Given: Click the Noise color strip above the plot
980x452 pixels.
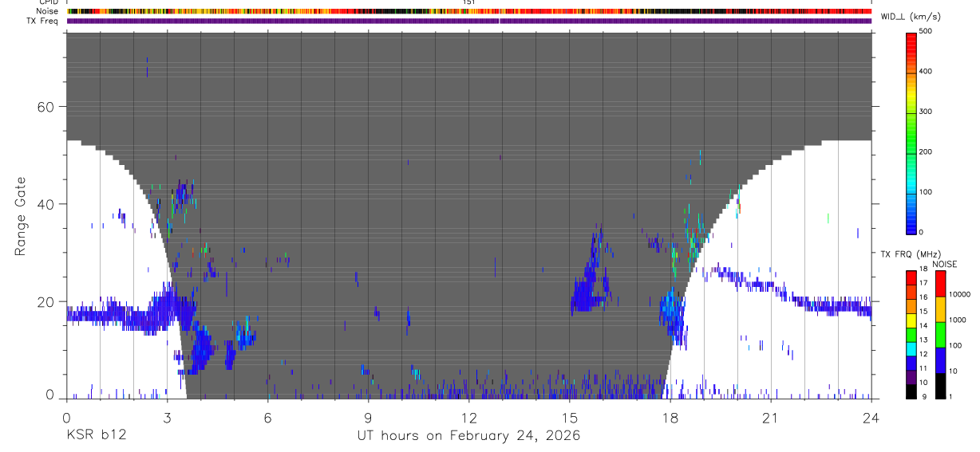Looking at the screenshot, I should (469, 11).
